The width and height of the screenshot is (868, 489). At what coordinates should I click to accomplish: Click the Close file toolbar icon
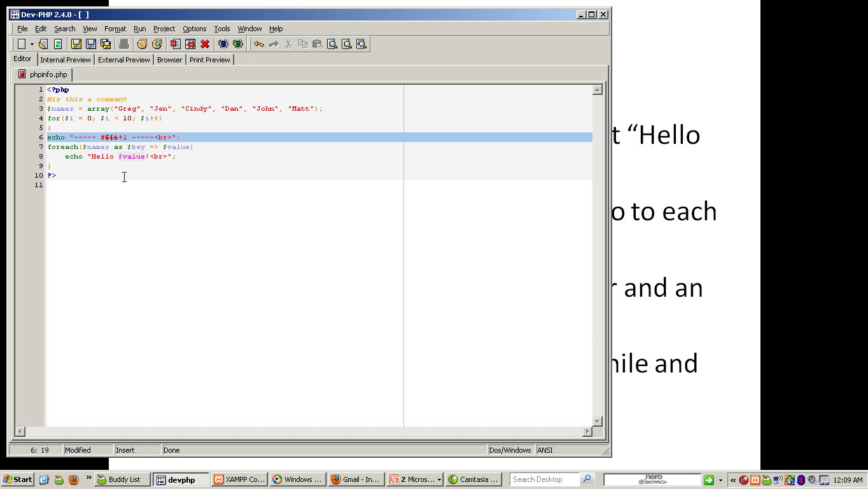[x=175, y=44]
